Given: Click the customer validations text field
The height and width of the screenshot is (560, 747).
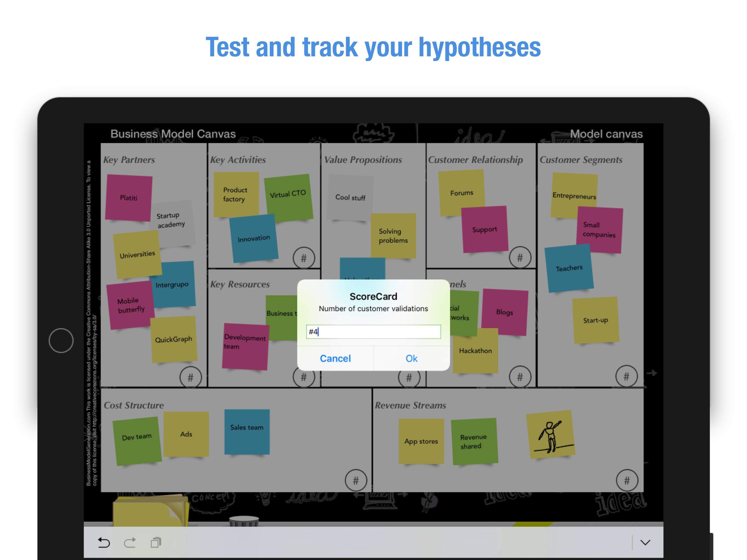Looking at the screenshot, I should click(x=373, y=332).
